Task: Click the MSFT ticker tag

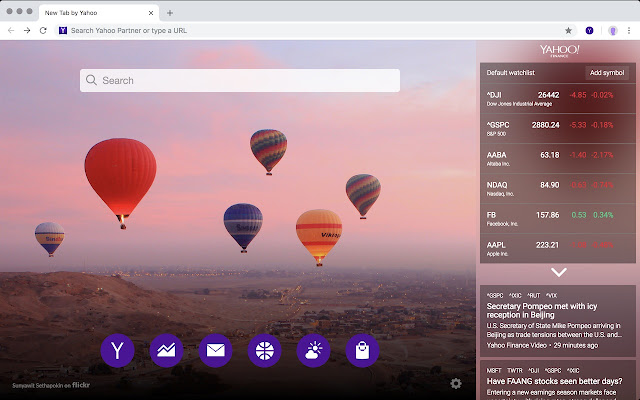Action: [494, 371]
